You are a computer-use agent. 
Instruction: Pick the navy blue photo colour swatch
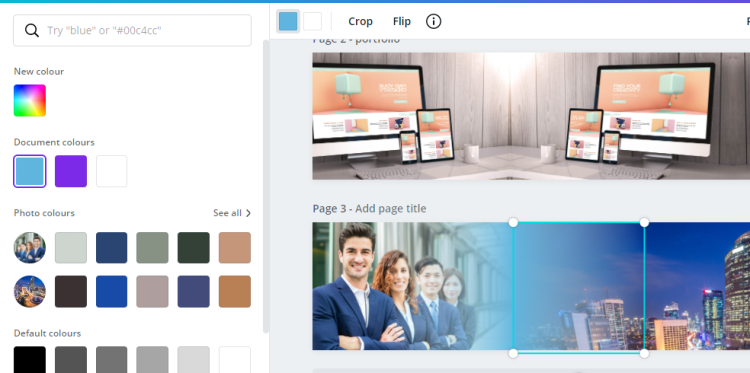tap(111, 248)
